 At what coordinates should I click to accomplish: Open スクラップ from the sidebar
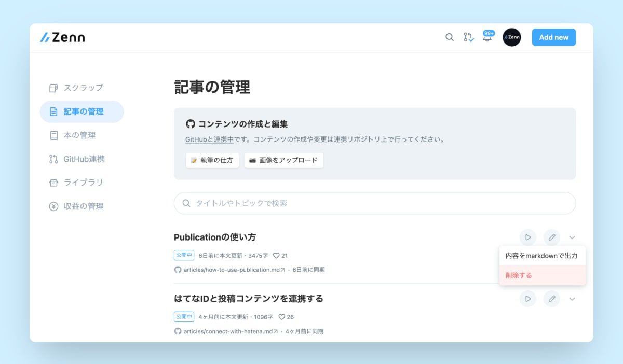[83, 88]
